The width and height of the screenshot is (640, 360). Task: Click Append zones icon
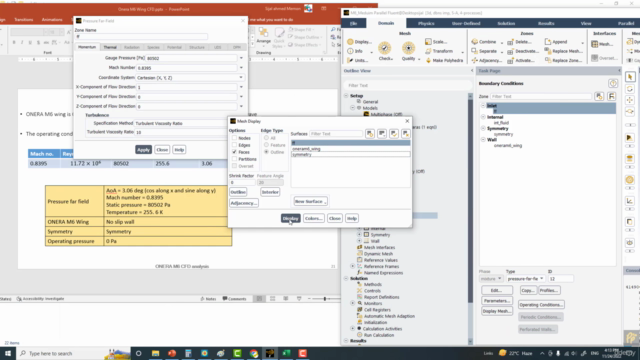coord(548,42)
